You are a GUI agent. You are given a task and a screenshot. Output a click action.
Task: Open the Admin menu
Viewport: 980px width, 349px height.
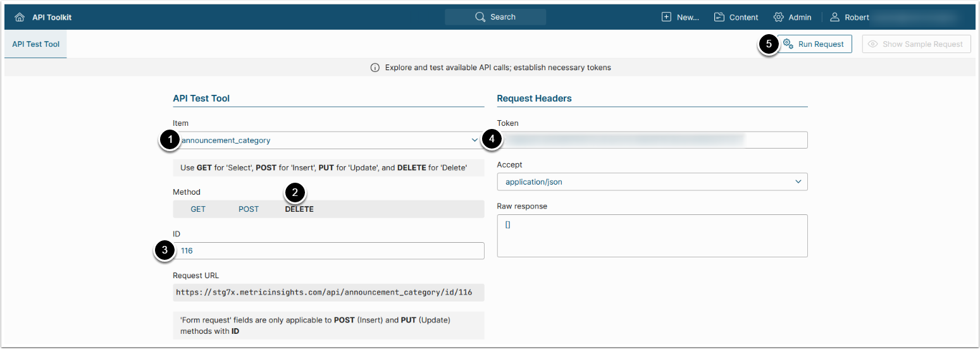tap(800, 17)
